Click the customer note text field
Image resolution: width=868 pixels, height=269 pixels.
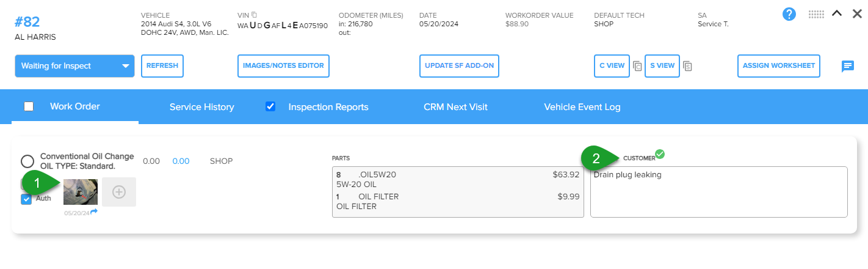pyautogui.click(x=719, y=192)
